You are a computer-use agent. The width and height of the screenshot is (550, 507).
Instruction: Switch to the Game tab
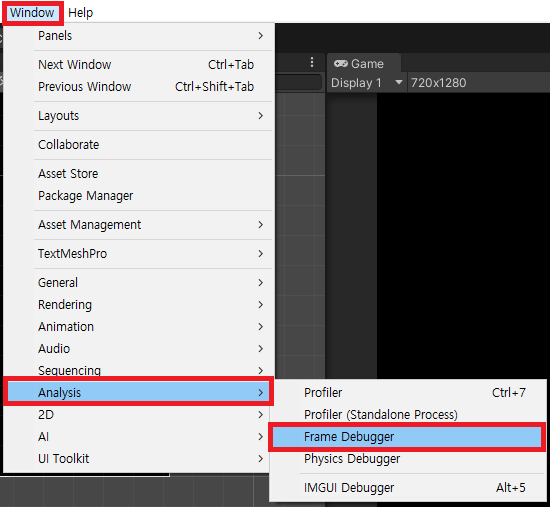click(x=364, y=64)
